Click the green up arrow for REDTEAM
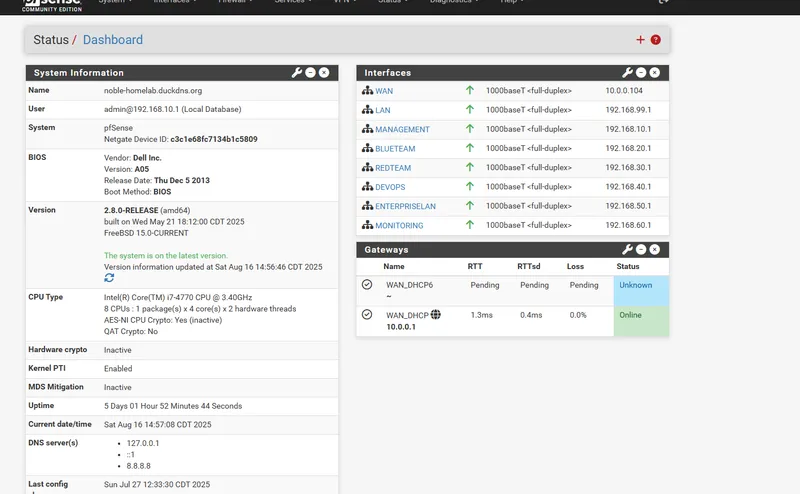Screen dimensions: 800x494 point(470,167)
